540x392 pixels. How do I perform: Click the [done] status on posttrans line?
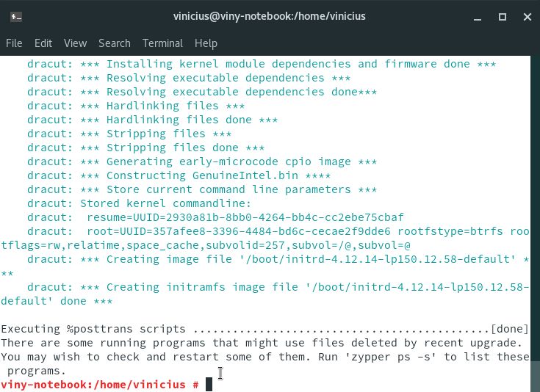coord(510,329)
